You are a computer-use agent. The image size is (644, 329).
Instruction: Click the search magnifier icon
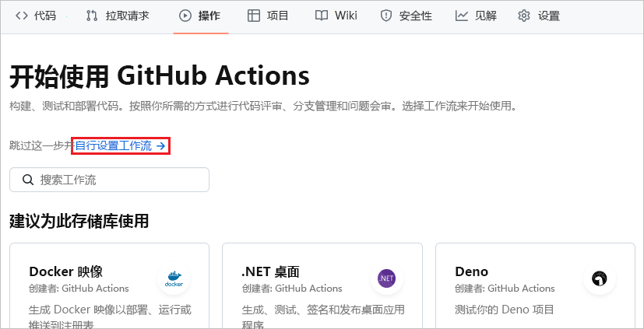click(28, 180)
